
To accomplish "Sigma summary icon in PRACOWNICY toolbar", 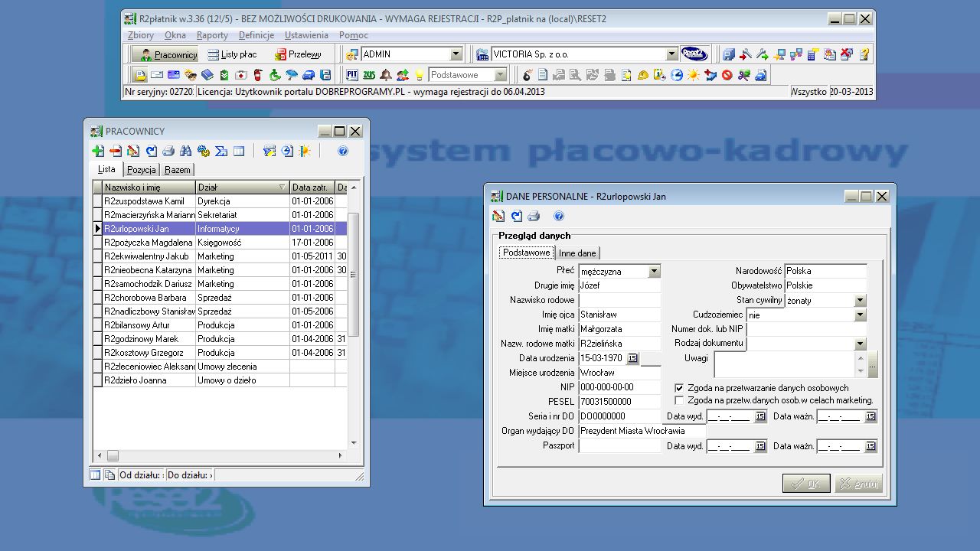I will point(221,151).
